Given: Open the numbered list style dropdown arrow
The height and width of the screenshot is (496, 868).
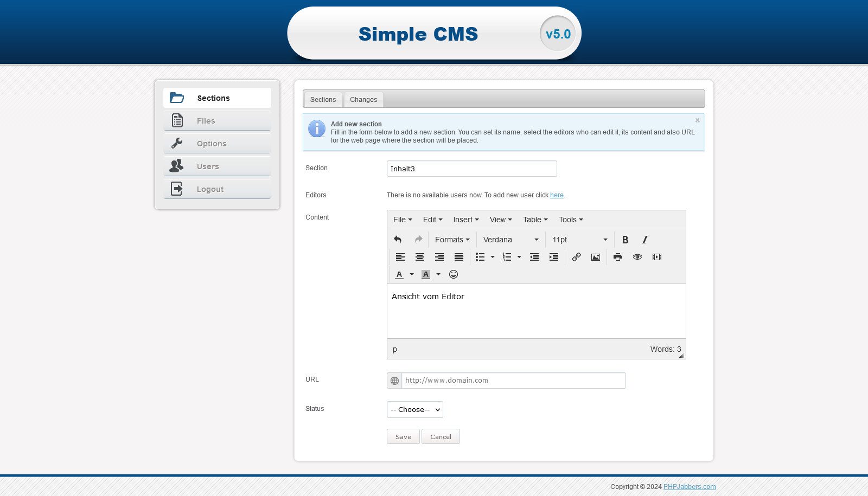Looking at the screenshot, I should coord(519,257).
